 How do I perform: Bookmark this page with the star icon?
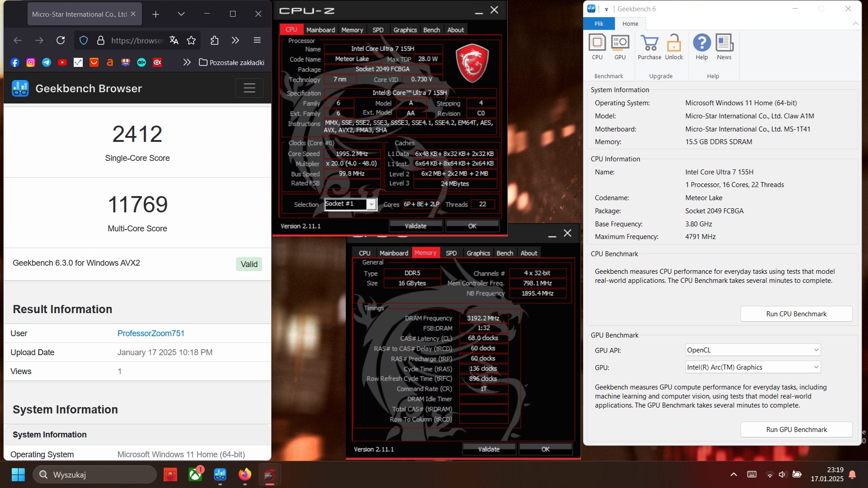[x=191, y=40]
